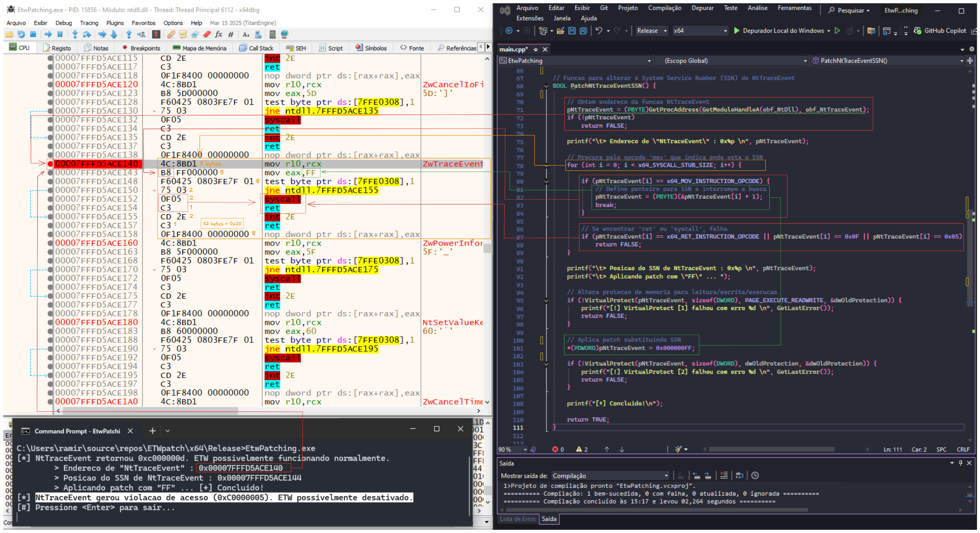980x533 pixels.
Task: Click Save All icon in Visual Studio
Action: click(583, 31)
